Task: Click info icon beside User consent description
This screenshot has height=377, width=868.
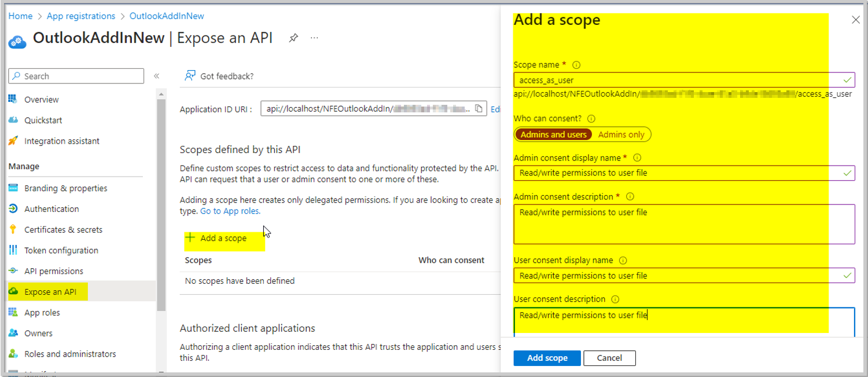Action: [615, 299]
